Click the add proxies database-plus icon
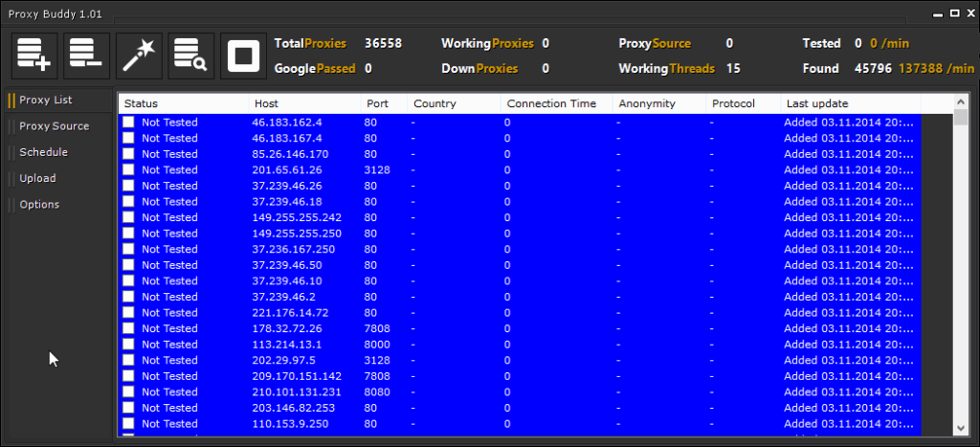The image size is (980, 447). tap(34, 56)
